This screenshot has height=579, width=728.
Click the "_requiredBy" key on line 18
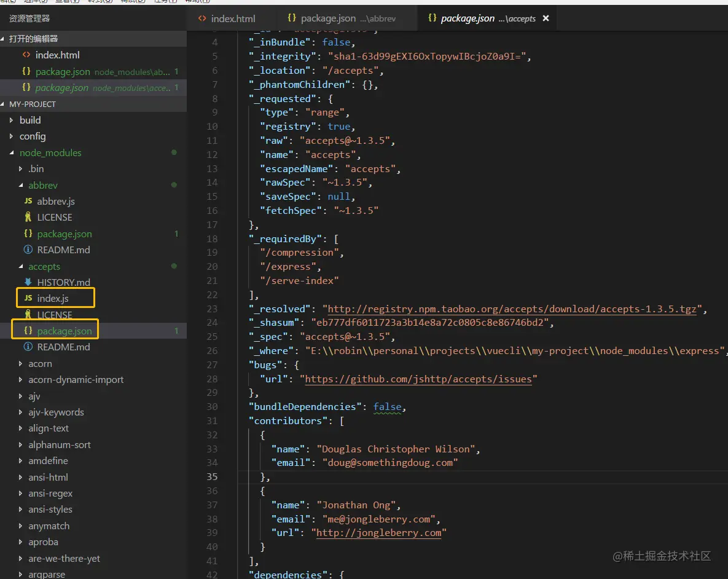point(285,238)
